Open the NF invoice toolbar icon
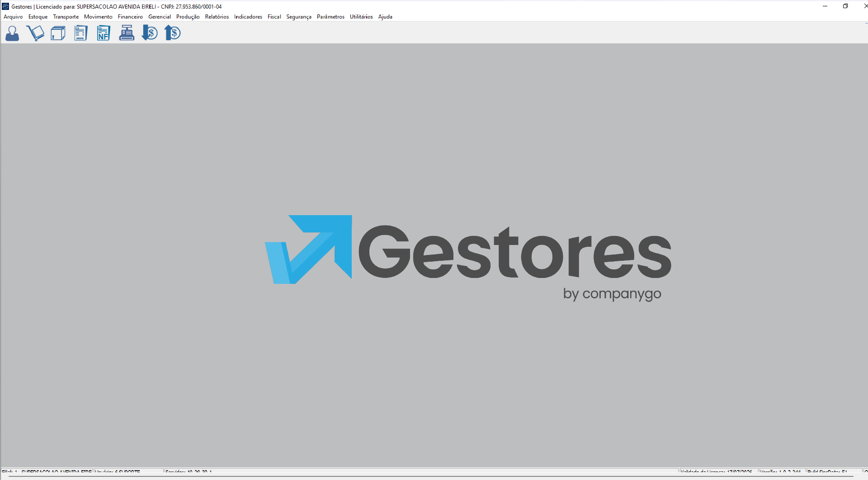Image resolution: width=868 pixels, height=480 pixels. (104, 33)
